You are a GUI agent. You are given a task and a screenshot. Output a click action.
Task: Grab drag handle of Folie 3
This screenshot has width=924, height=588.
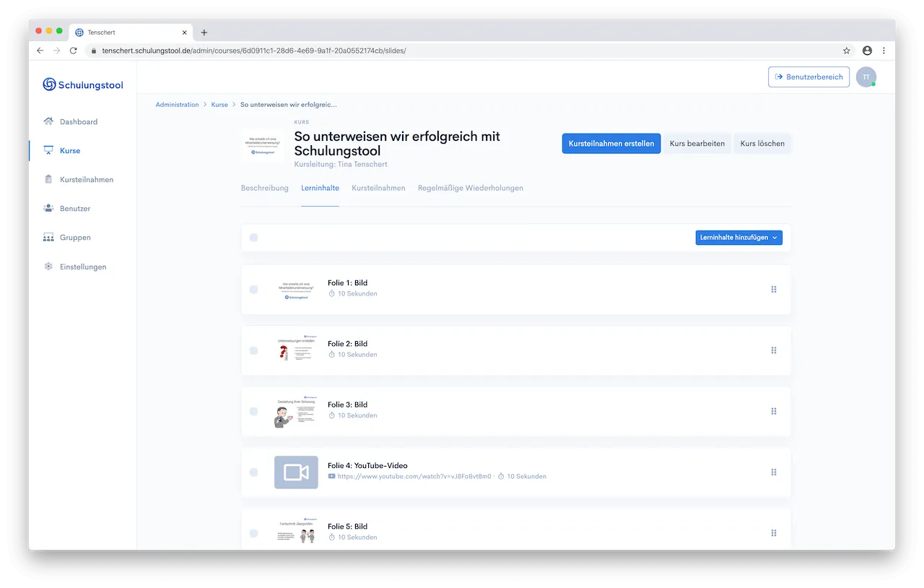(774, 411)
